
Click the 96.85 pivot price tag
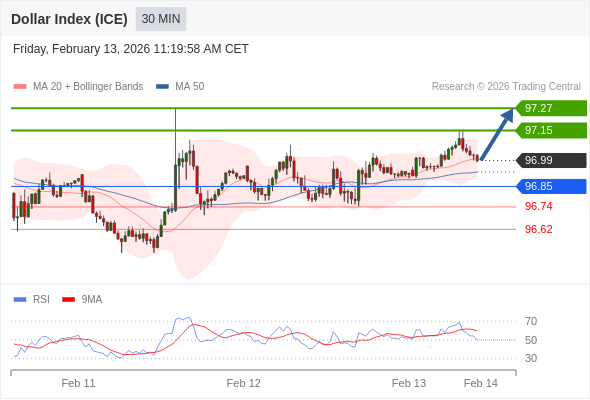[551, 186]
